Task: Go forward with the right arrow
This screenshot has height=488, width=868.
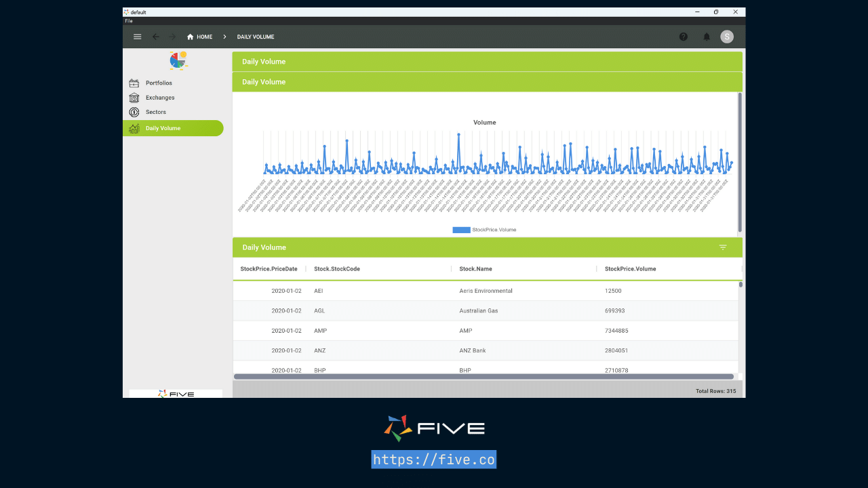Action: click(172, 37)
